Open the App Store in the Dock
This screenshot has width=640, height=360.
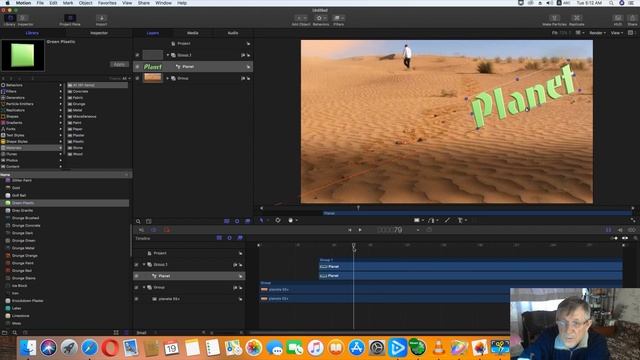[356, 348]
